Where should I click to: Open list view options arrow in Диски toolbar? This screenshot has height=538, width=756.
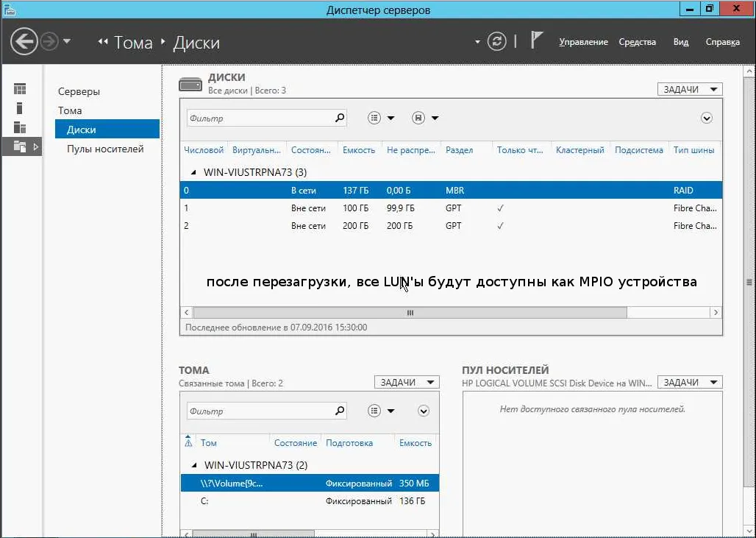(x=391, y=118)
